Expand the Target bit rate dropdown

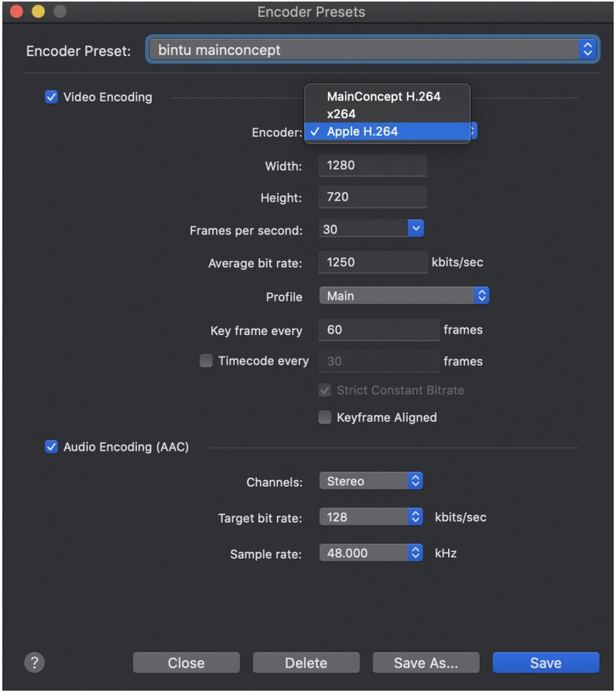click(415, 516)
